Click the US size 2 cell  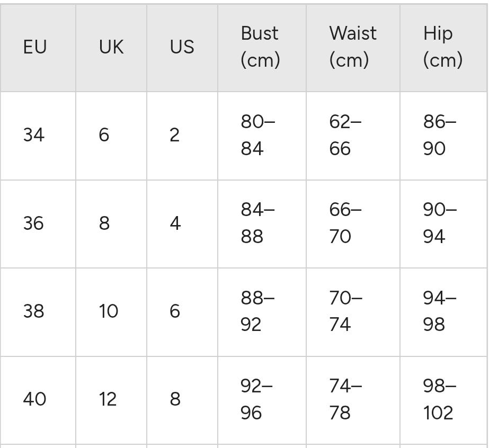click(x=175, y=135)
